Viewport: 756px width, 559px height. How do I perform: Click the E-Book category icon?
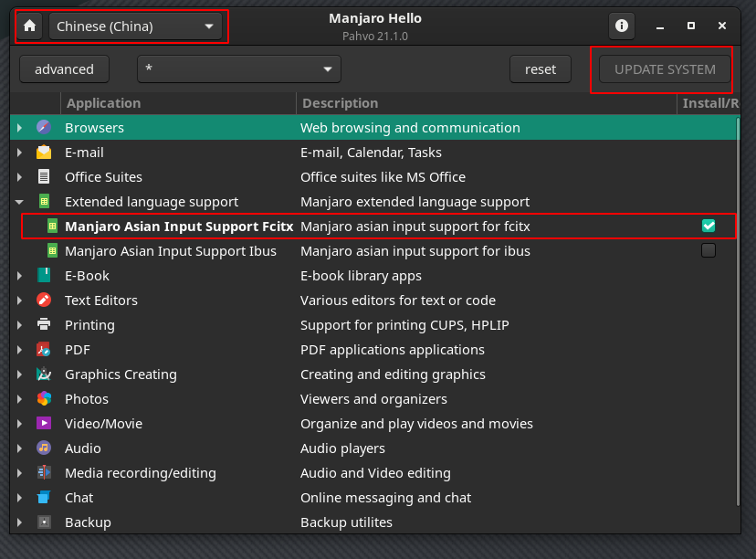(x=44, y=275)
